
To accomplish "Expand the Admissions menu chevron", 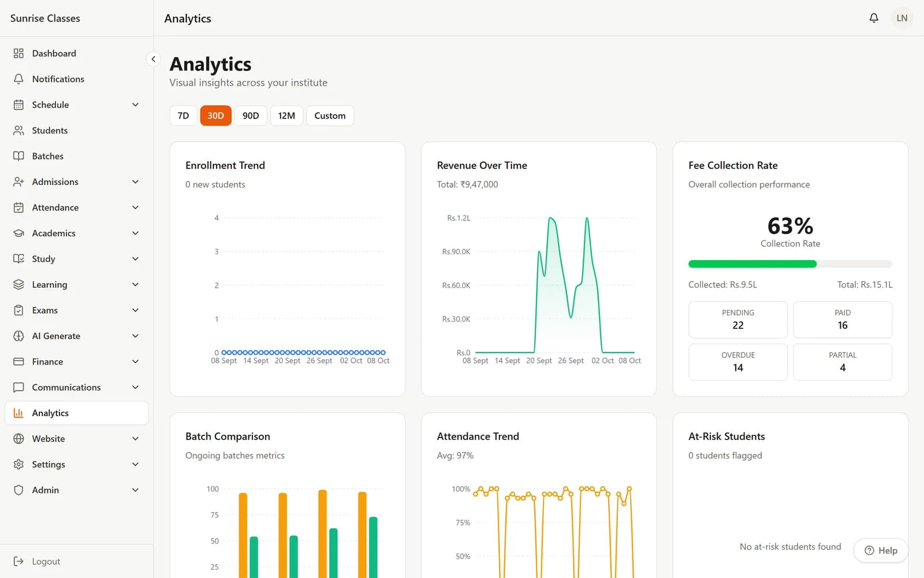I will pos(135,182).
